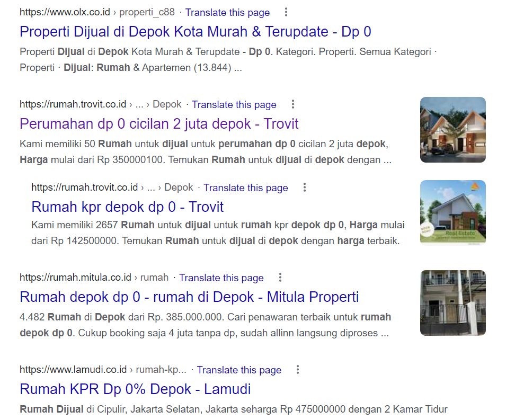
Task: Click the 'Harga mulai dari Rp 350000100' snippet text
Action: [x=93, y=159]
